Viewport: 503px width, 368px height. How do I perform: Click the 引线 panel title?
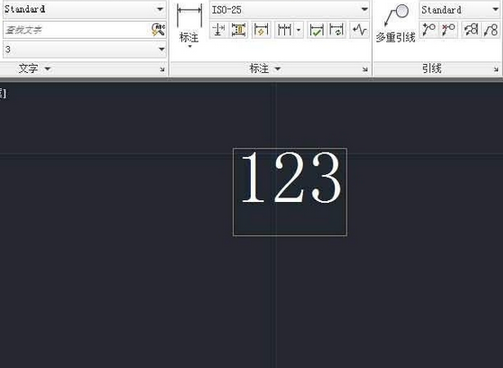pyautogui.click(x=432, y=69)
